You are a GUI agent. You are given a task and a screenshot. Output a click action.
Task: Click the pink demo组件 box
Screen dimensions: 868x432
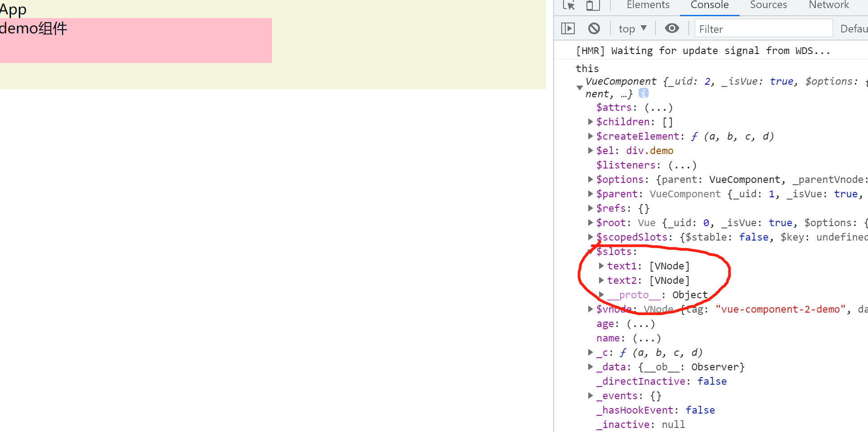pos(136,41)
